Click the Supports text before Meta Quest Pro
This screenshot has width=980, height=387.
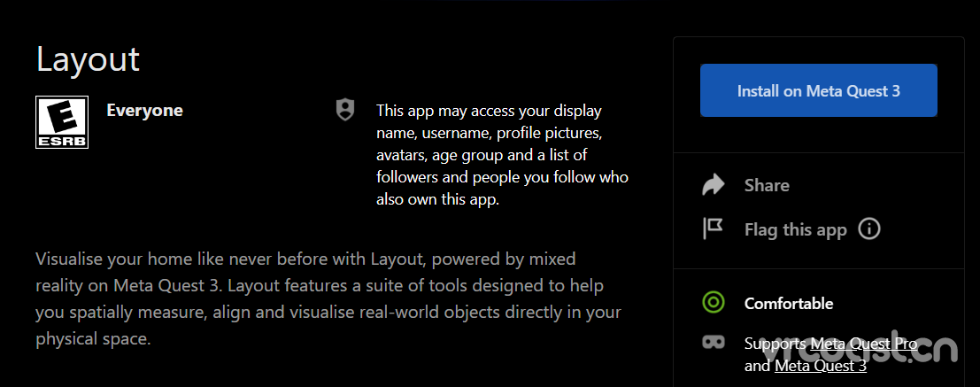pos(776,344)
